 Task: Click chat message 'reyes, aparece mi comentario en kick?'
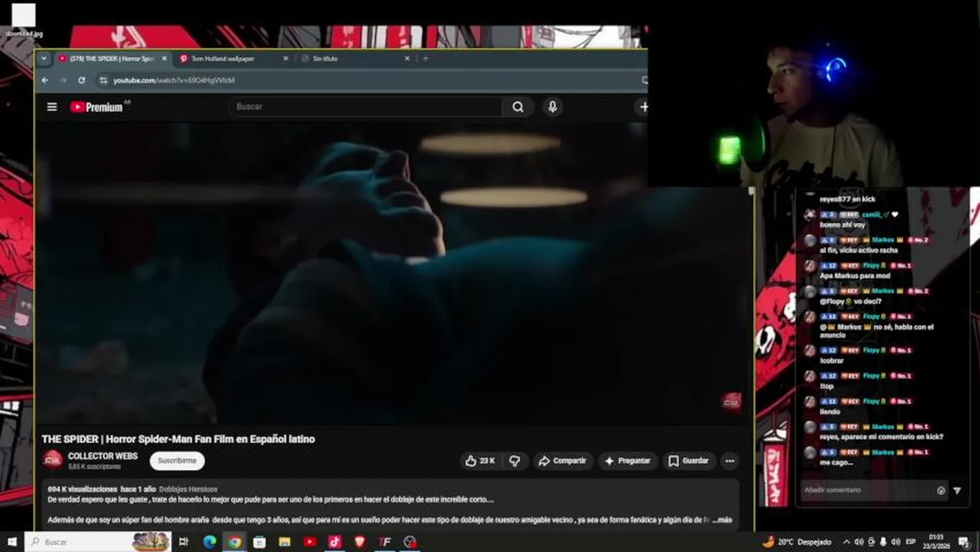(881, 436)
